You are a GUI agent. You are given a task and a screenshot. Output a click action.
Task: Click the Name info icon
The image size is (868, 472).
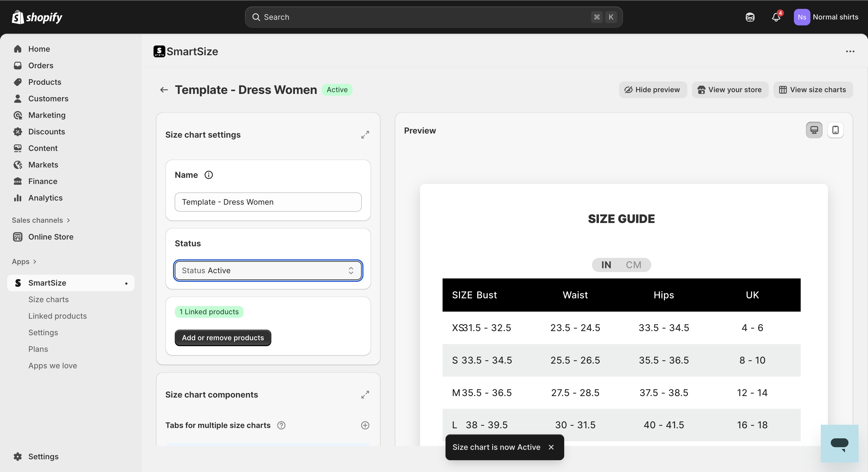tap(208, 175)
